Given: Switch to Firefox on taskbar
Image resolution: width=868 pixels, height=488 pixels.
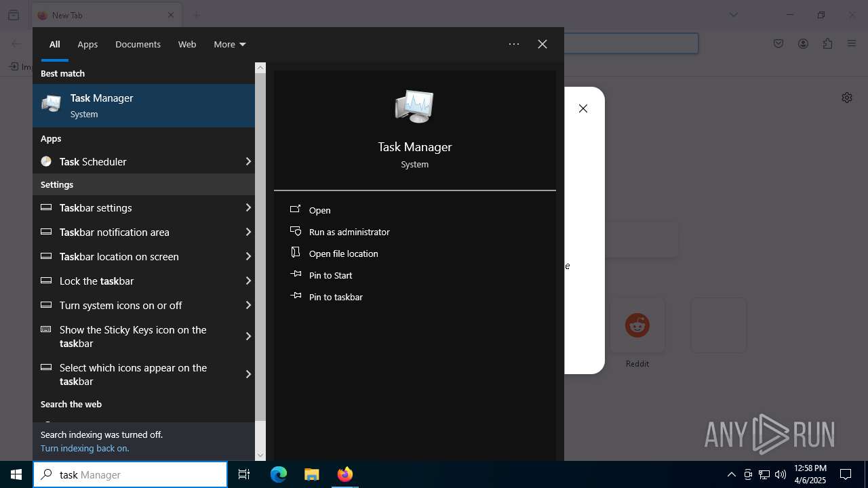Looking at the screenshot, I should point(344,474).
